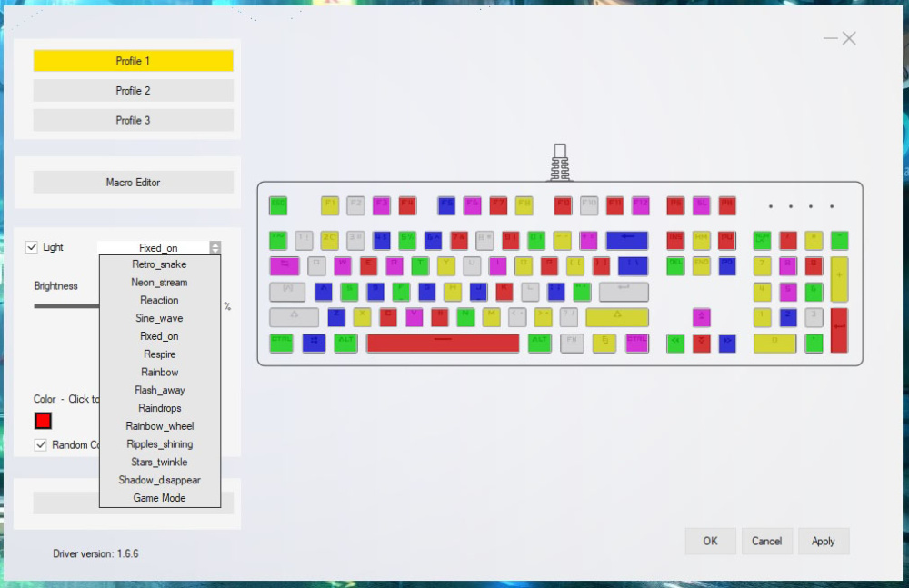This screenshot has width=909, height=588.
Task: Apply the lighting settings
Action: (x=824, y=541)
